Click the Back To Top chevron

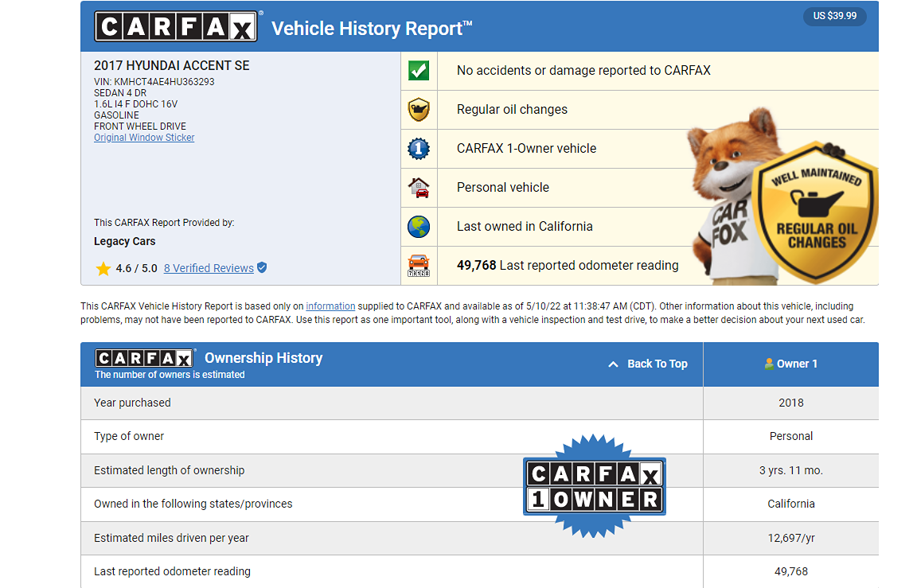(x=613, y=364)
